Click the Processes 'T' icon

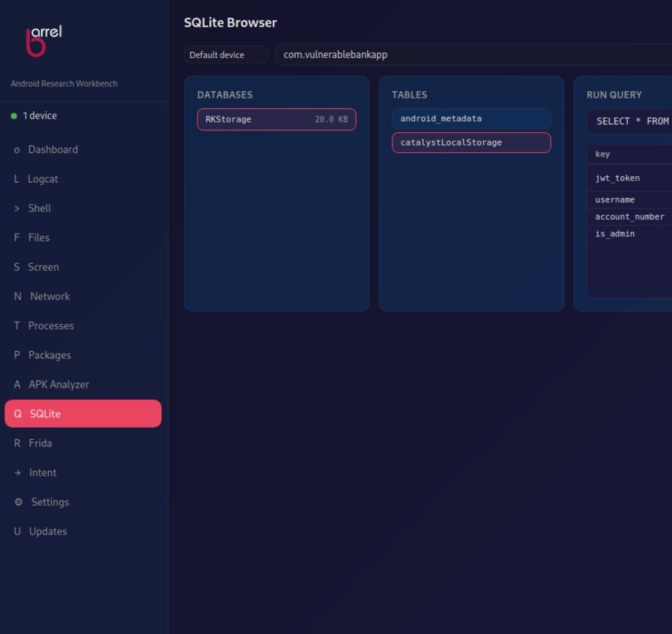point(17,325)
